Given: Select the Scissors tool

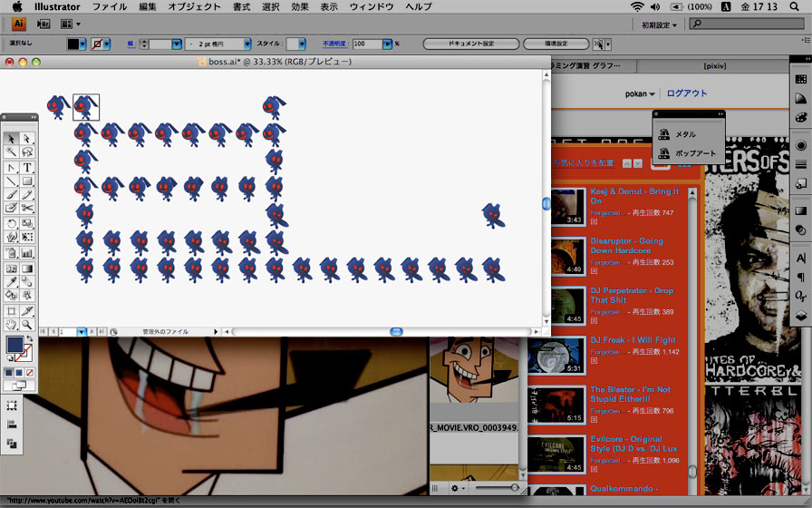Looking at the screenshot, I should click(27, 208).
